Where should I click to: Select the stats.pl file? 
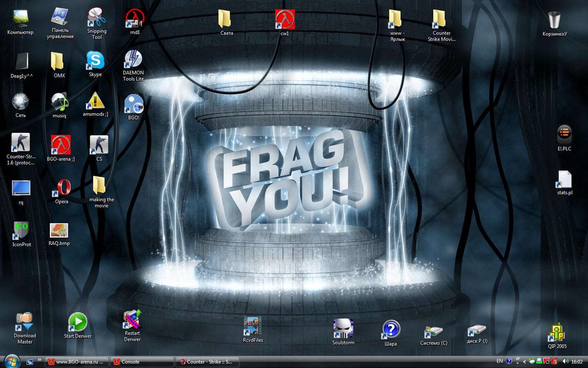coord(564,182)
